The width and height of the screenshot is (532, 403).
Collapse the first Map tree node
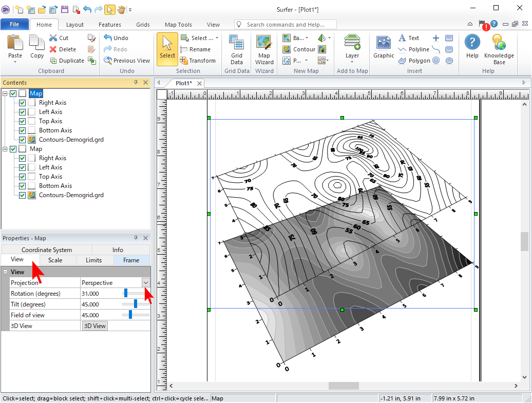tap(5, 93)
